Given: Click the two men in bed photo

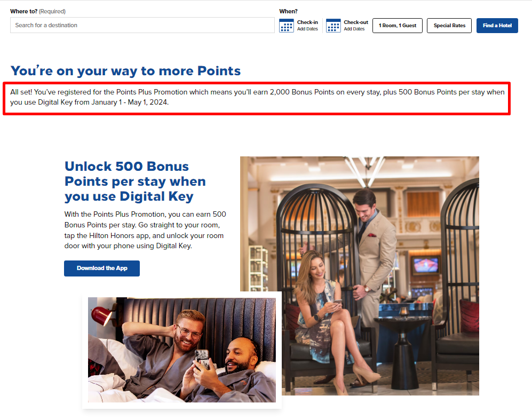Looking at the screenshot, I should coord(182,350).
